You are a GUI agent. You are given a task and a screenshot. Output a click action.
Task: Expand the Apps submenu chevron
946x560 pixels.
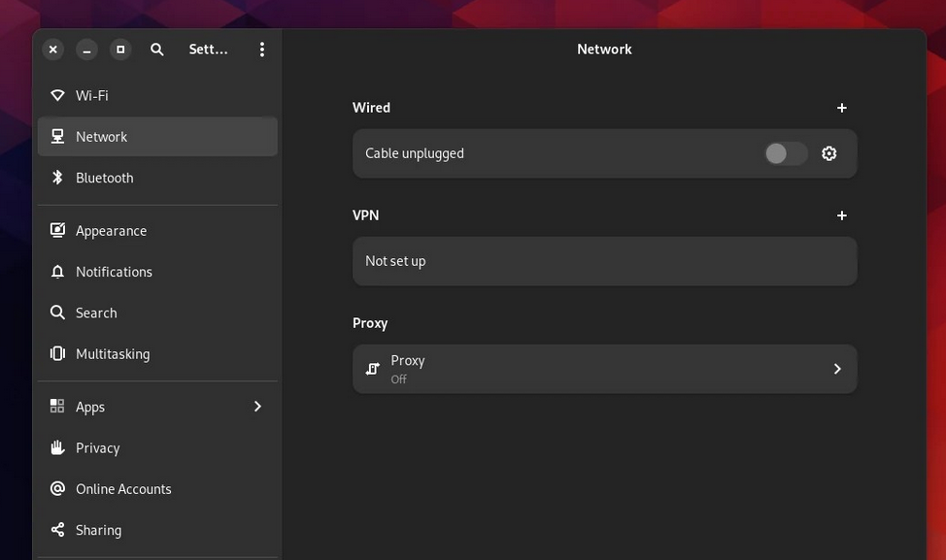coord(257,407)
